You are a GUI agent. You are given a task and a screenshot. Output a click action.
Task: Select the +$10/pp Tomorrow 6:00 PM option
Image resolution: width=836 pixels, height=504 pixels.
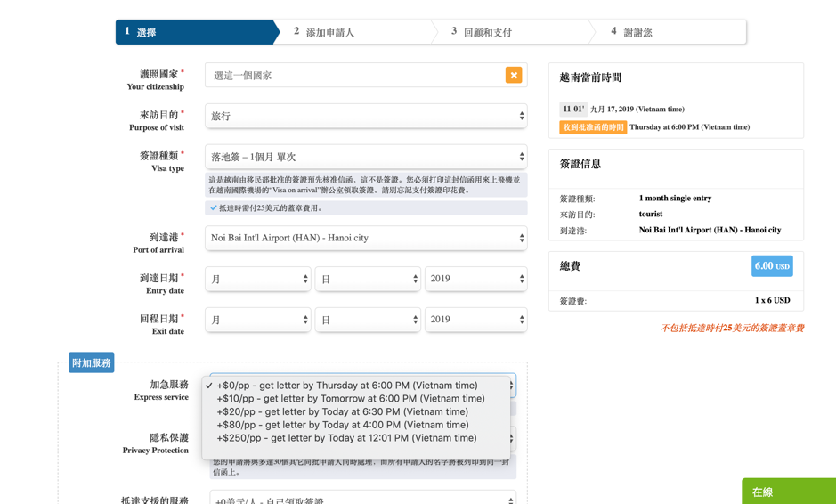(x=351, y=399)
